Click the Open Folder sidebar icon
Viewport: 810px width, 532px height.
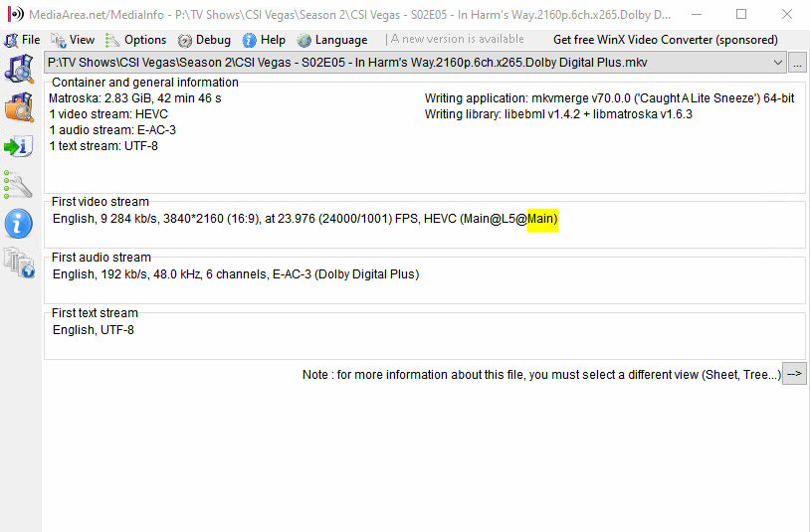[19, 107]
